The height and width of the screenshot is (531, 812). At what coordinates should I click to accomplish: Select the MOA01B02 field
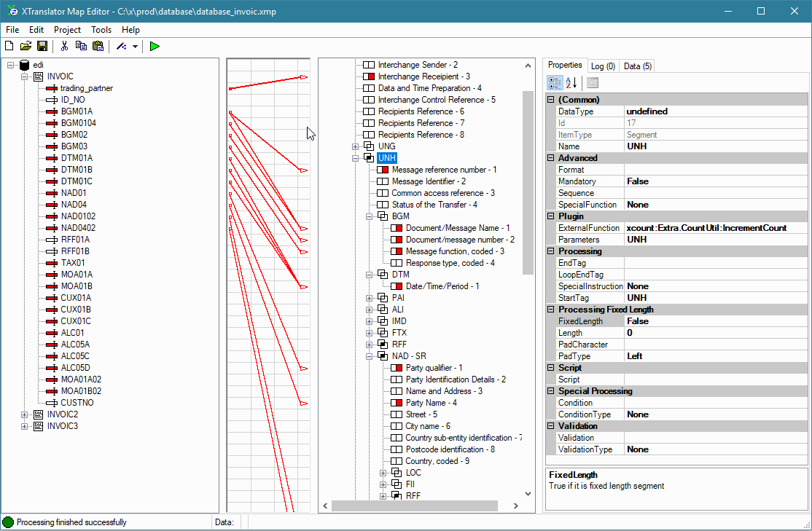tap(81, 391)
